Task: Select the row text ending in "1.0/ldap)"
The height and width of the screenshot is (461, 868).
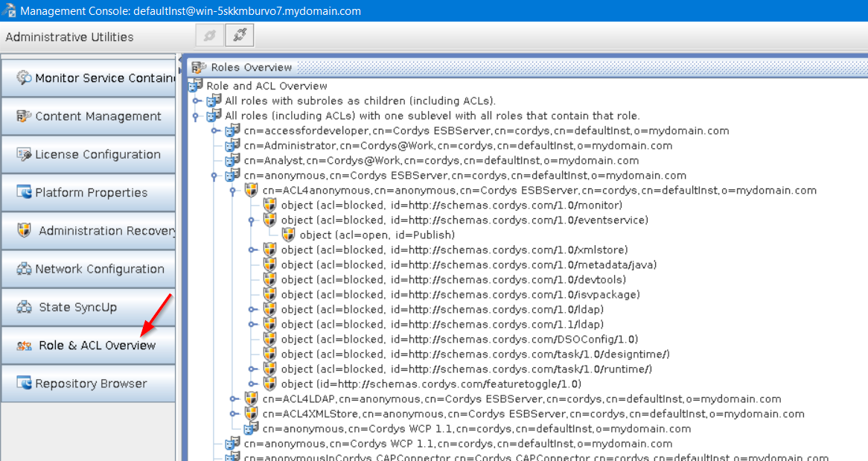Action: coord(442,310)
